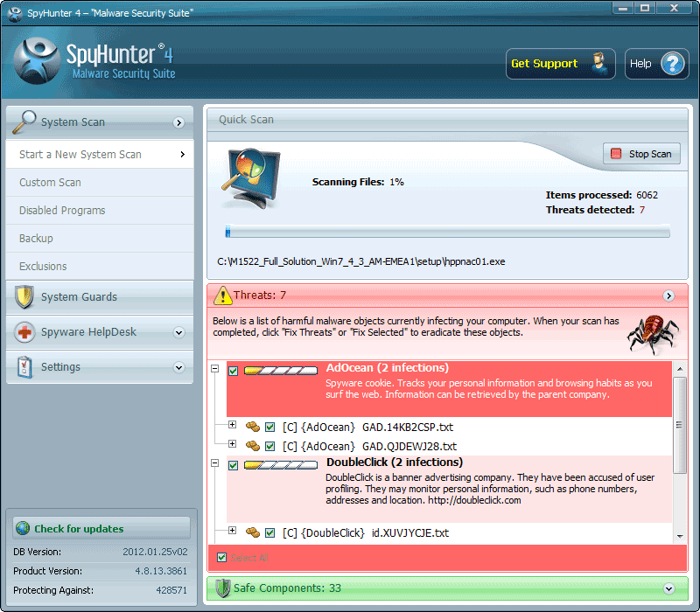Uncheck the AdOcean threat group checkbox
The image size is (700, 612).
click(233, 372)
